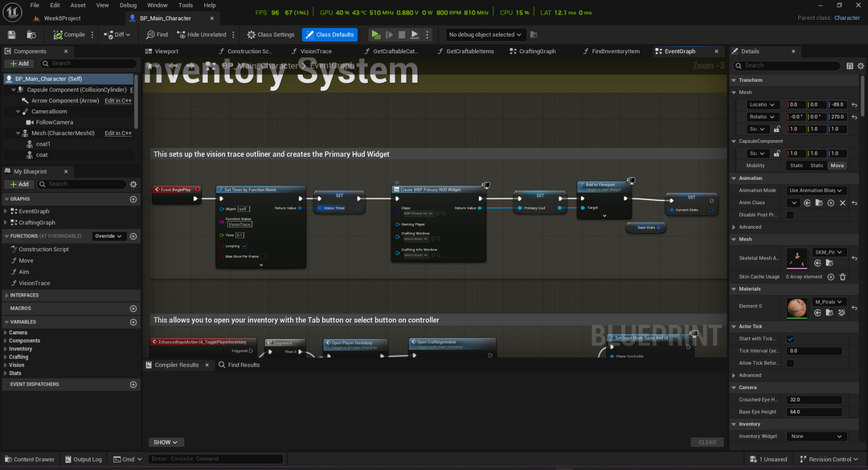The height and width of the screenshot is (470, 868).
Task: Open the Animation Mode dropdown
Action: pos(815,190)
